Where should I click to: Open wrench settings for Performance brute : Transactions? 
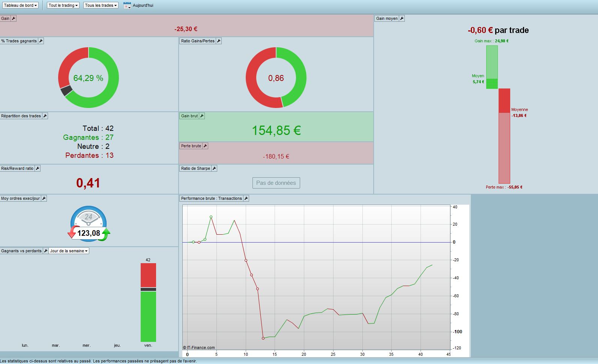[246, 198]
